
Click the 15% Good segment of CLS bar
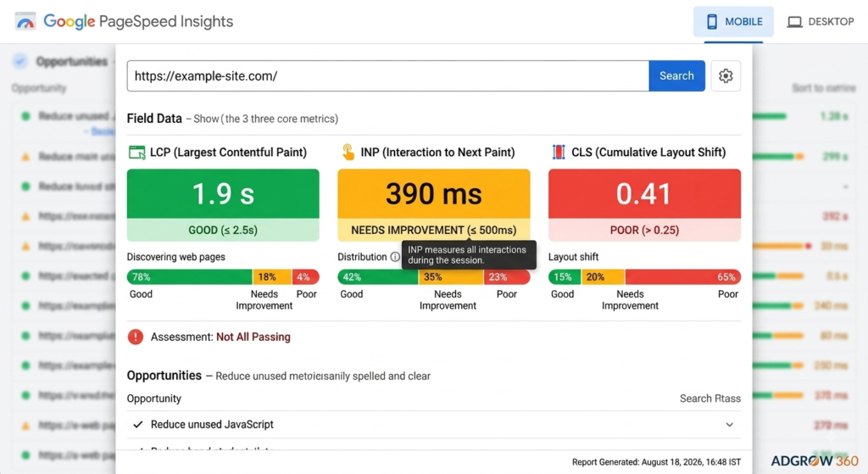[x=565, y=277]
